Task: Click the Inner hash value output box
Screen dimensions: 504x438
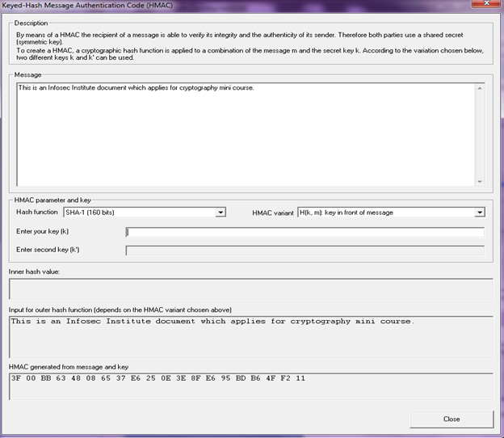Action: click(x=250, y=289)
